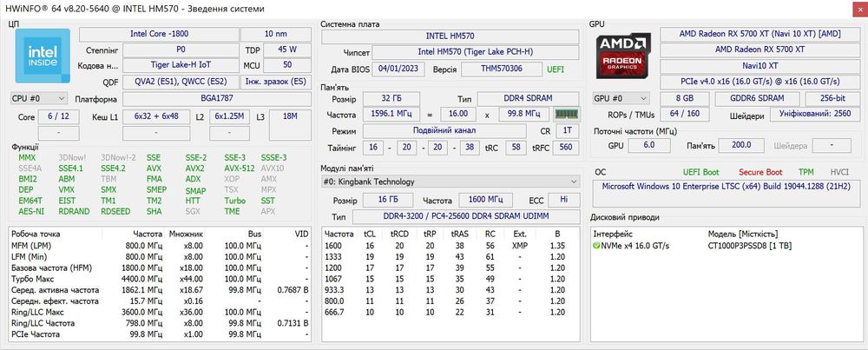Select the 1333 frequency timing row

(x=450, y=256)
